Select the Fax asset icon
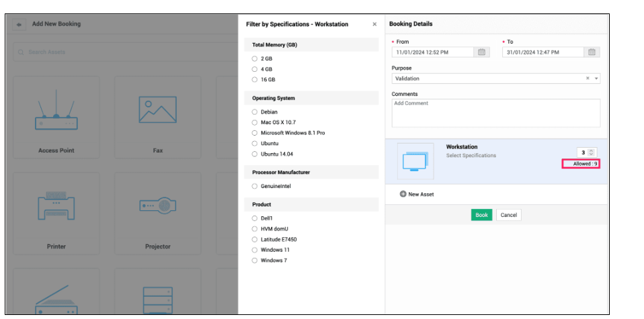 (x=157, y=111)
